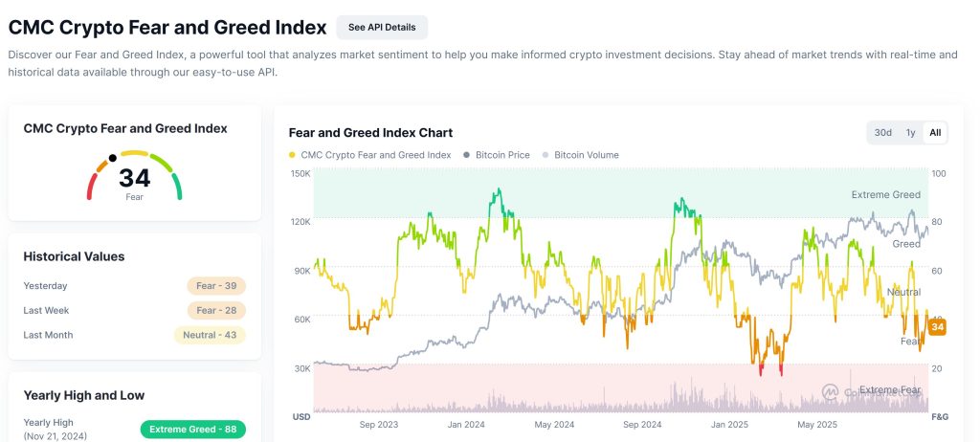Click the yellow legend dot for Fear index
This screenshot has width=980, height=442.
click(292, 155)
